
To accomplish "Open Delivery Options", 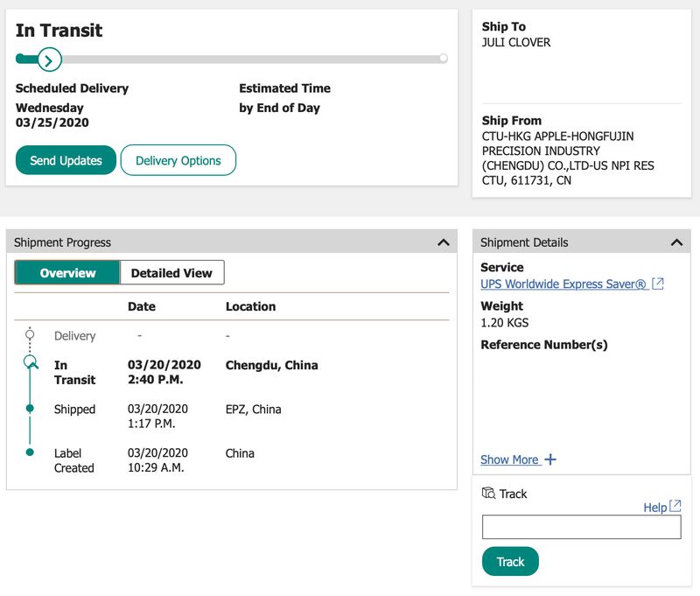I will pyautogui.click(x=178, y=160).
